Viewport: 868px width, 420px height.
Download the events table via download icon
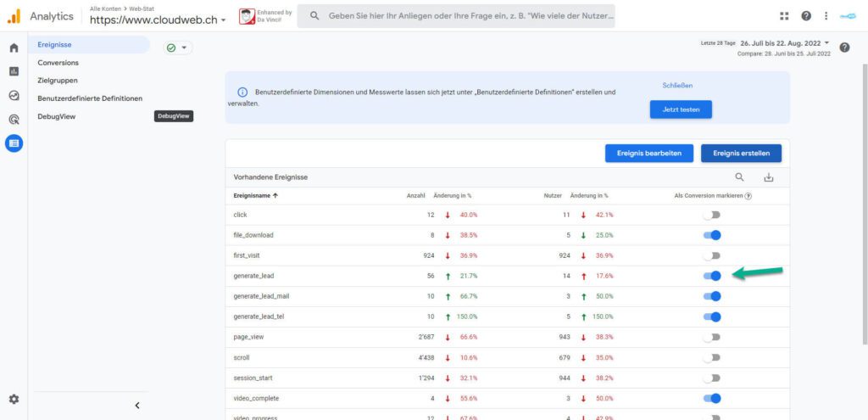768,177
